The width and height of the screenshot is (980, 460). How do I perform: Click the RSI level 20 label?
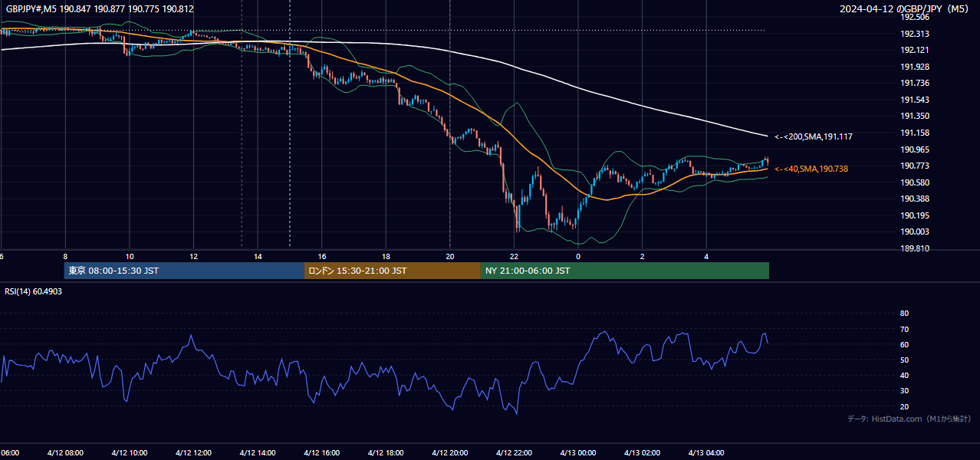coord(904,406)
